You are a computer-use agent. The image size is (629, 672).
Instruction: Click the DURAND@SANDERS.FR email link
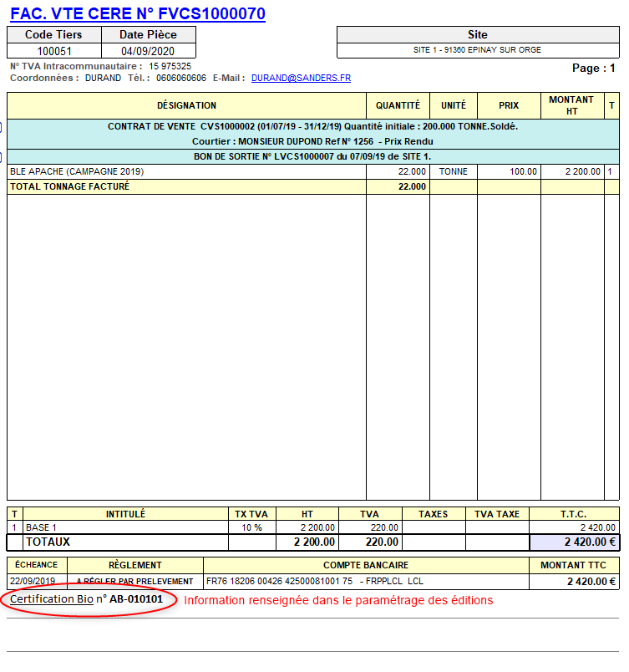pyautogui.click(x=301, y=78)
